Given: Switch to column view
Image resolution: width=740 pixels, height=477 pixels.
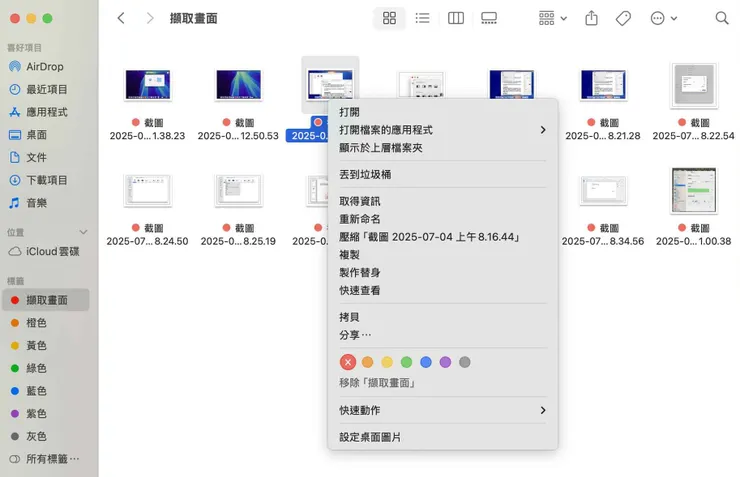Looking at the screenshot, I should (456, 18).
